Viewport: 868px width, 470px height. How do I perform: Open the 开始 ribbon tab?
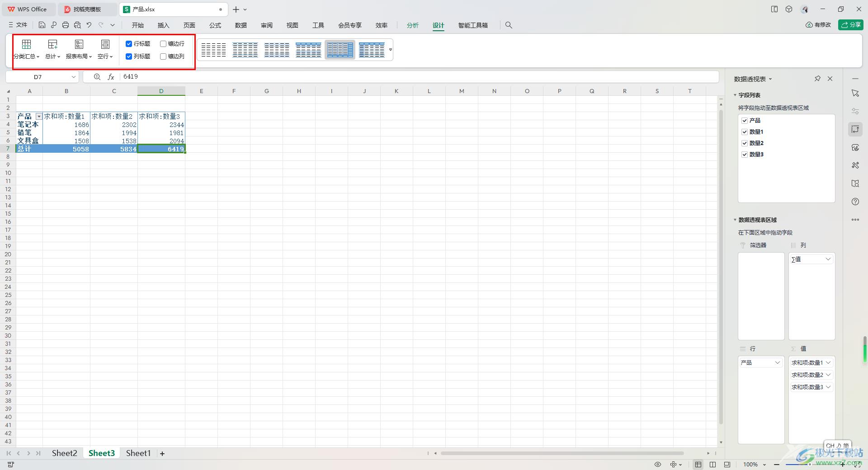[x=138, y=25]
